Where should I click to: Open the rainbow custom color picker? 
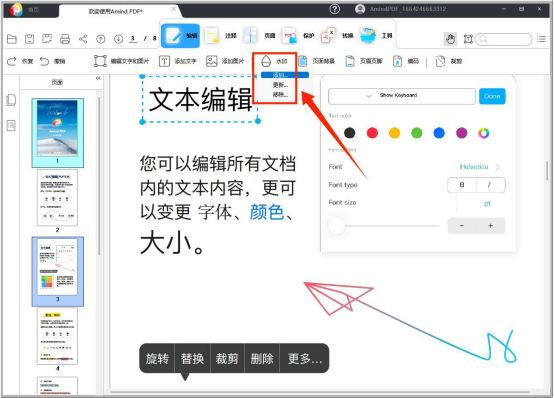click(x=484, y=133)
